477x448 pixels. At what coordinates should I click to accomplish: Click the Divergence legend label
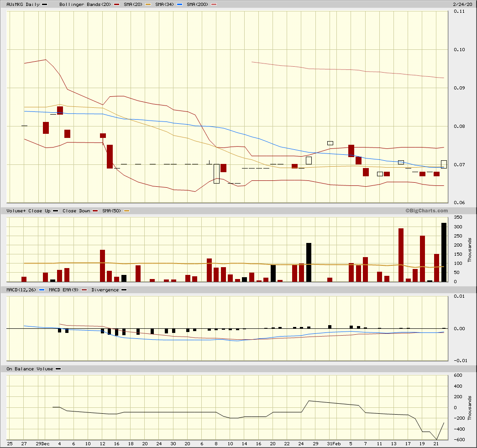click(105, 290)
